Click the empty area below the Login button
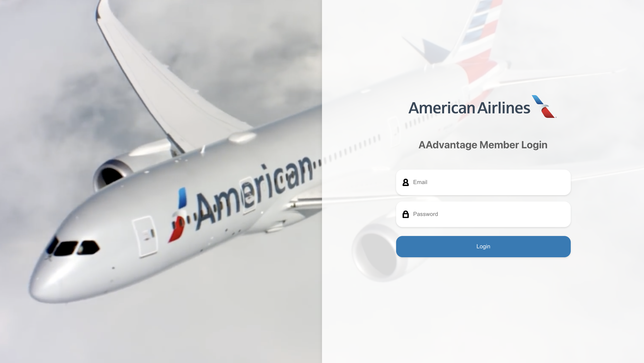Viewport: 644px width, 363px height. click(483, 310)
